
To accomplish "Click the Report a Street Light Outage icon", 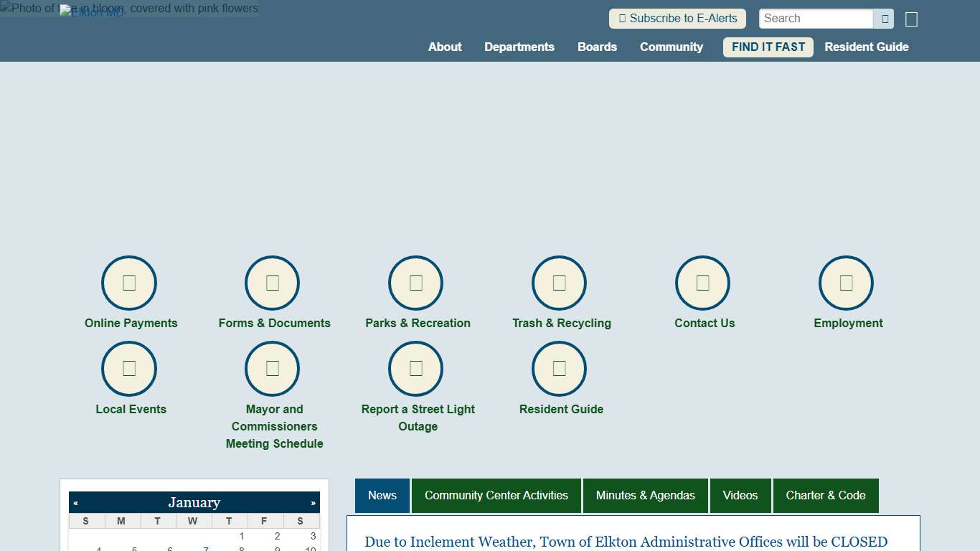I will tap(416, 369).
